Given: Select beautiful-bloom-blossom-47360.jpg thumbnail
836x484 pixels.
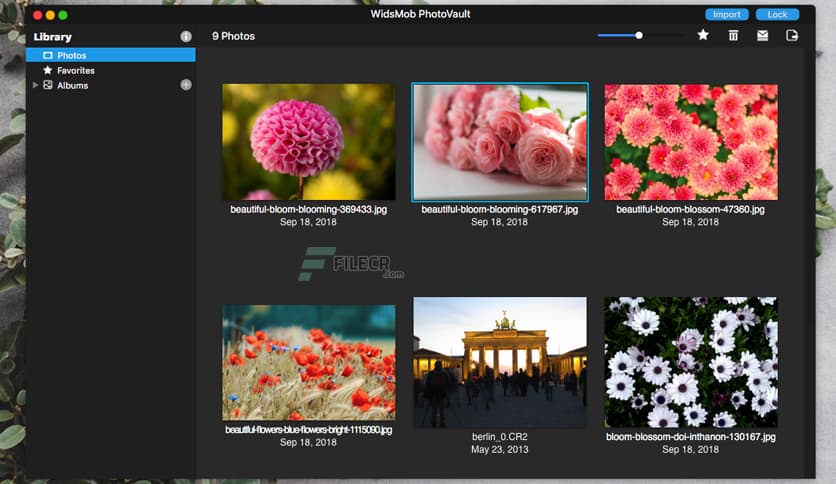Looking at the screenshot, I should pyautogui.click(x=691, y=142).
